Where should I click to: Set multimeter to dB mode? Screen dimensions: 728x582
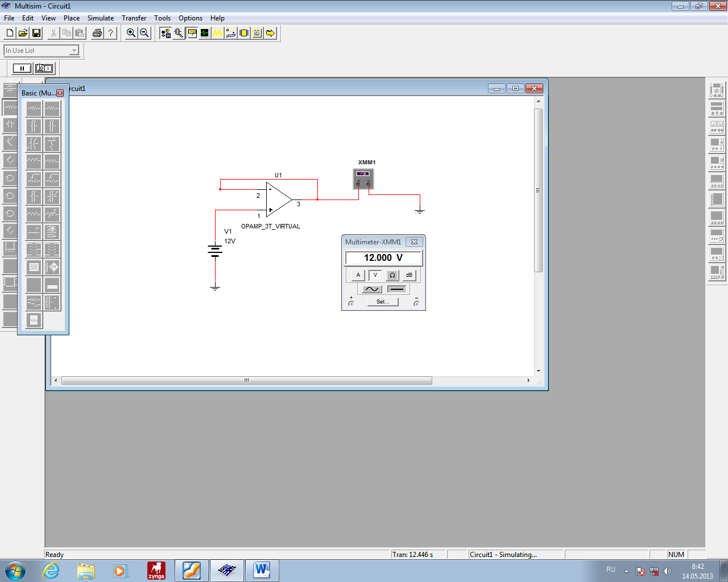409,275
